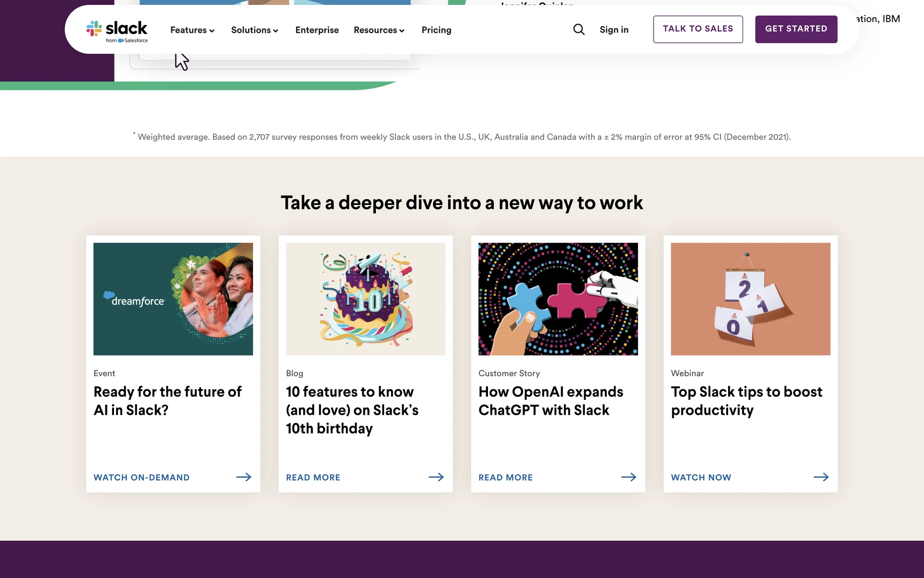Open the Pricing page
This screenshot has height=578, width=924.
pyautogui.click(x=436, y=30)
